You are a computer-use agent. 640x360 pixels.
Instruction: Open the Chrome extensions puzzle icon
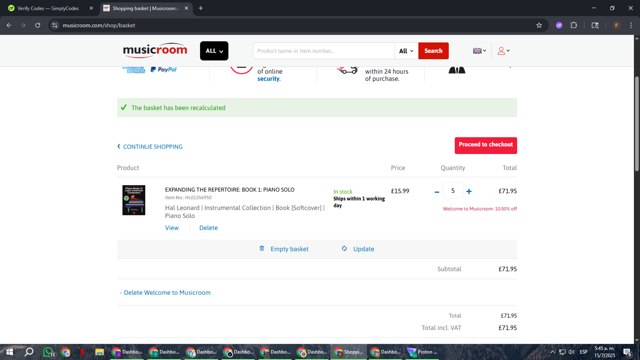[574, 25]
